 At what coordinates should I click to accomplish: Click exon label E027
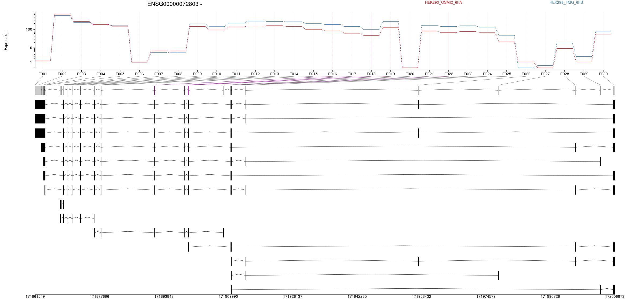(x=545, y=74)
